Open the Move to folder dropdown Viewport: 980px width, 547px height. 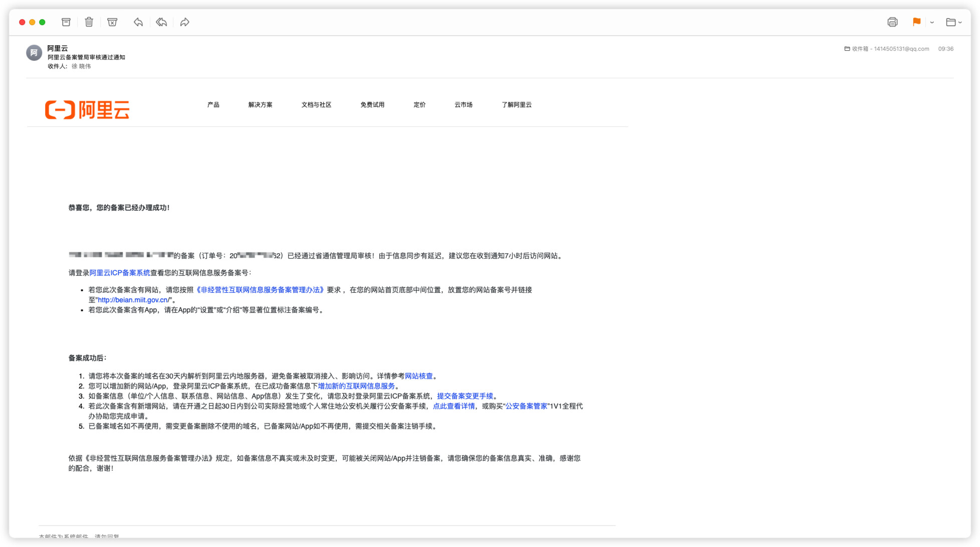(953, 22)
